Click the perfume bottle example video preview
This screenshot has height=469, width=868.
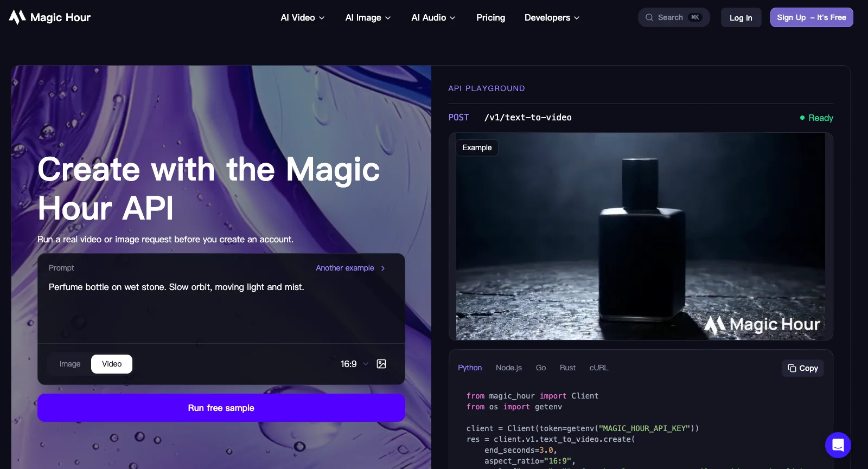(641, 236)
